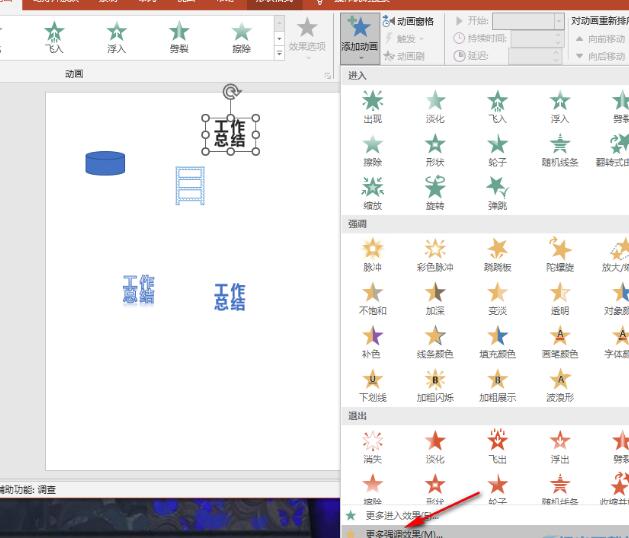The width and height of the screenshot is (629, 538).
Task: Select the 淡化 entrance effect in the dropdown
Action: (x=435, y=107)
